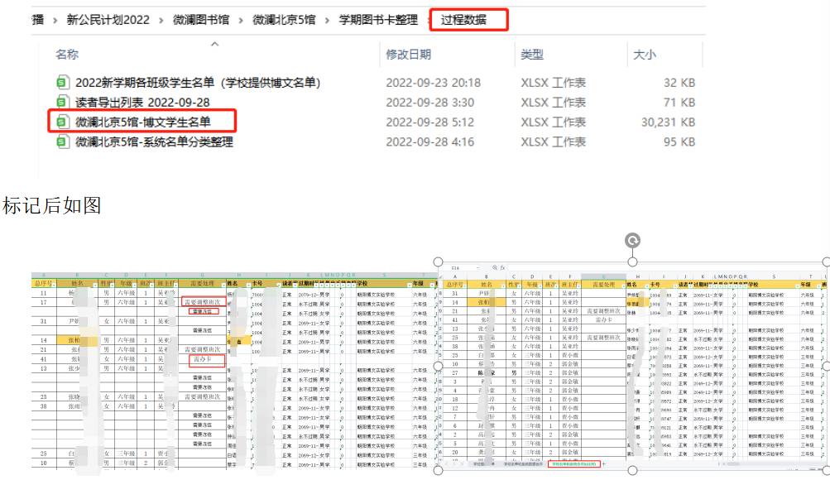Click the 大小 column header
The height and width of the screenshot is (504, 830).
(x=644, y=55)
